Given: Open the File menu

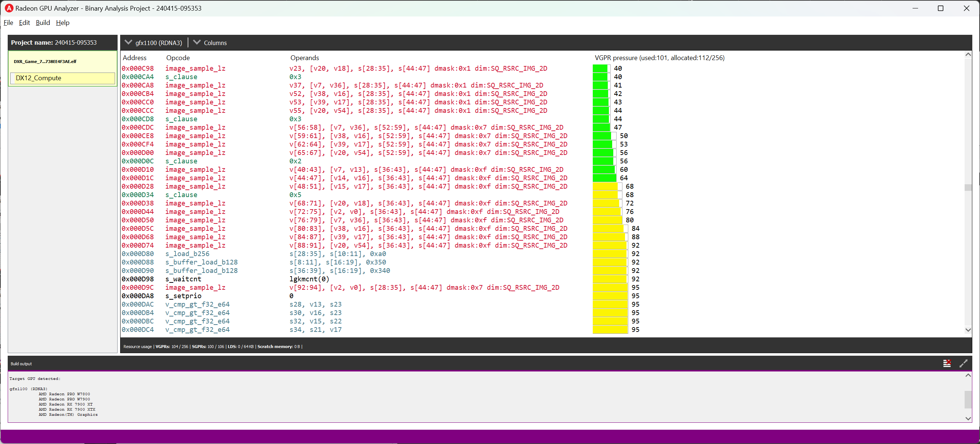Looking at the screenshot, I should point(8,22).
